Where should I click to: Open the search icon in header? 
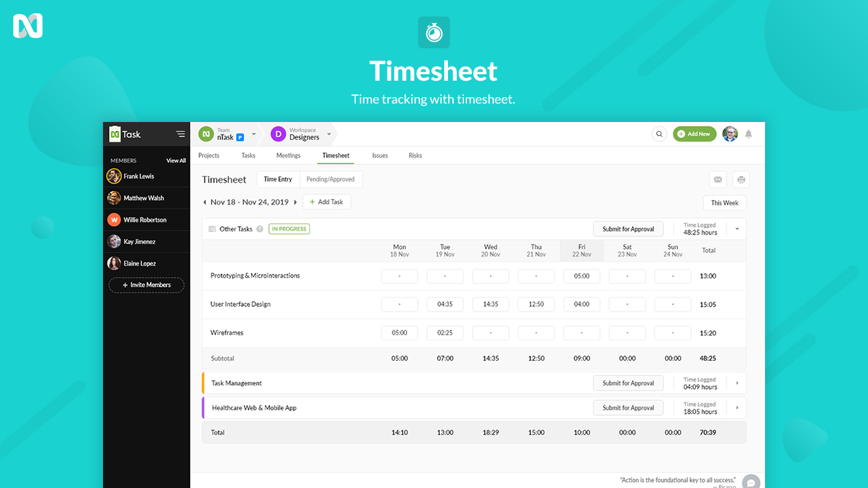(659, 134)
